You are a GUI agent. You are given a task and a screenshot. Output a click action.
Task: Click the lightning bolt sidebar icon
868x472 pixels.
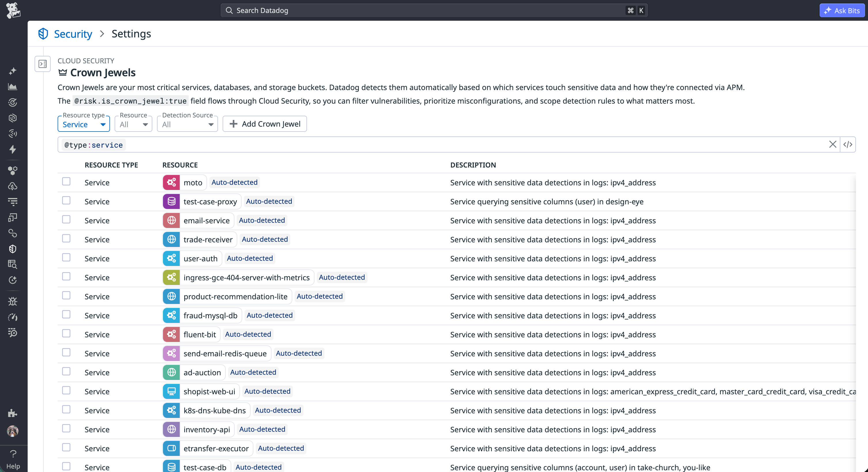pyautogui.click(x=13, y=149)
